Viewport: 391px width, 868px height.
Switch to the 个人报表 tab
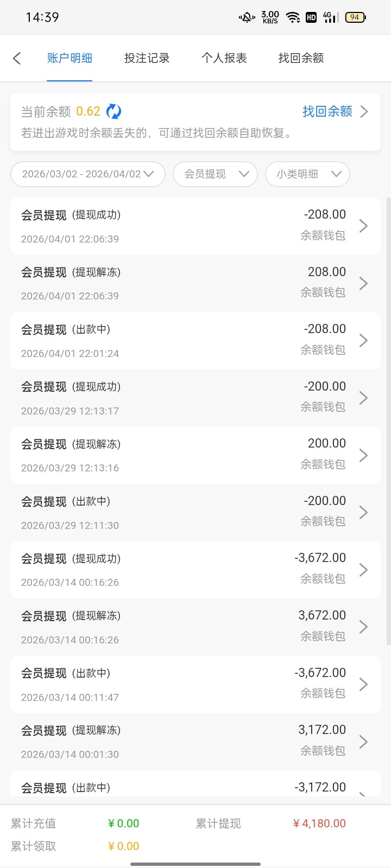point(224,58)
